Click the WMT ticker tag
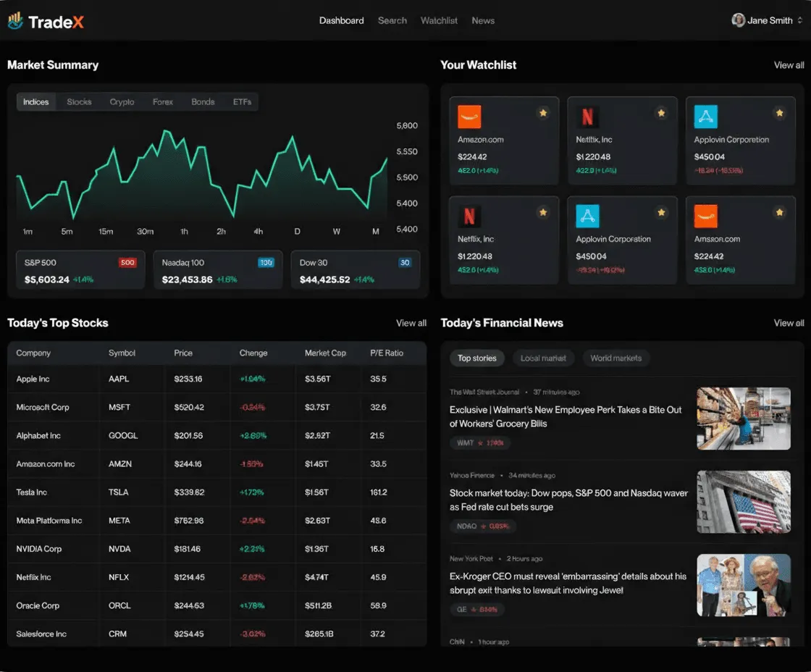This screenshot has width=811, height=672. coord(480,443)
